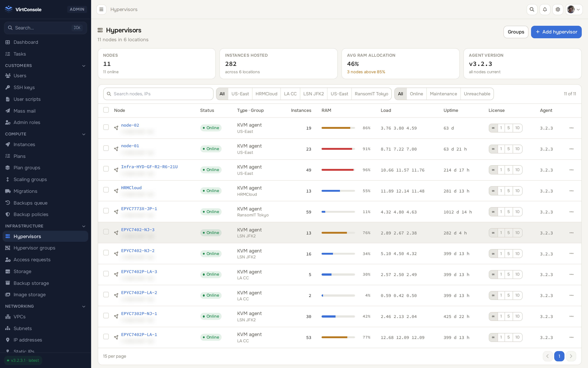
Task: Filter nodes by HRMCloud group
Action: click(x=266, y=94)
